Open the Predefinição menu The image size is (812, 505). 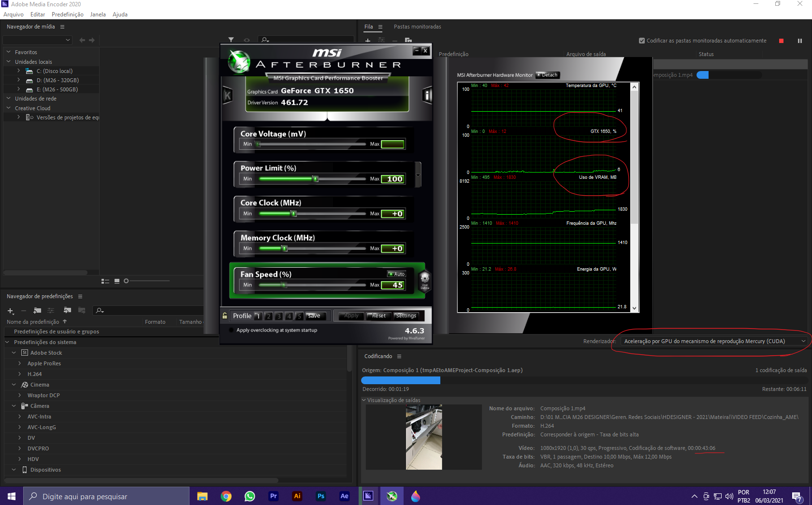(x=68, y=14)
